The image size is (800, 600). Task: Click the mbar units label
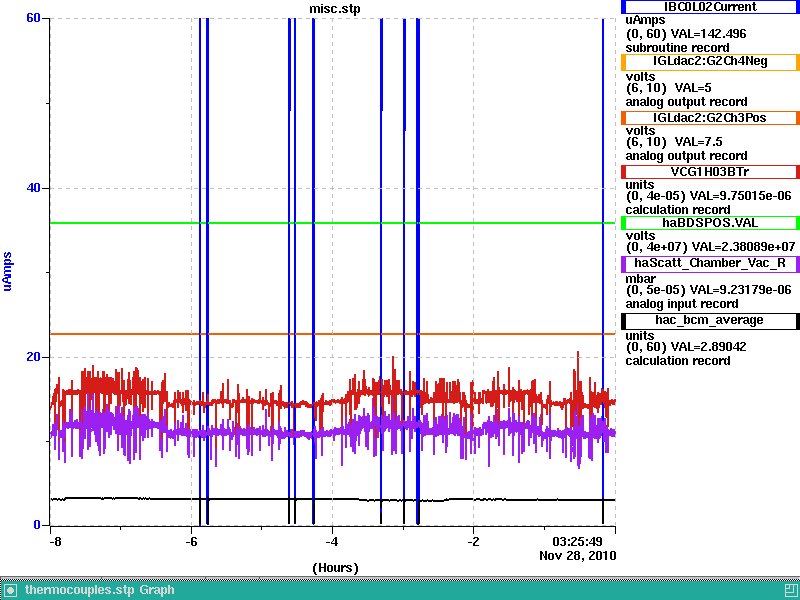tap(640, 279)
